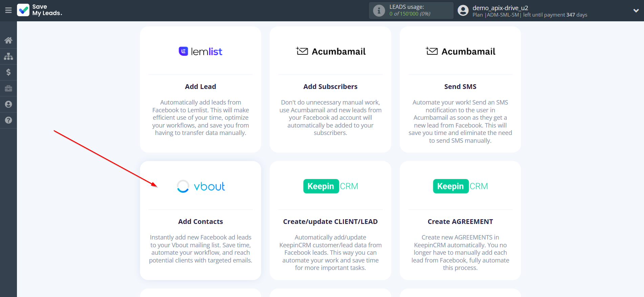Open help via the question mark icon
The height and width of the screenshot is (297, 644).
[x=8, y=120]
